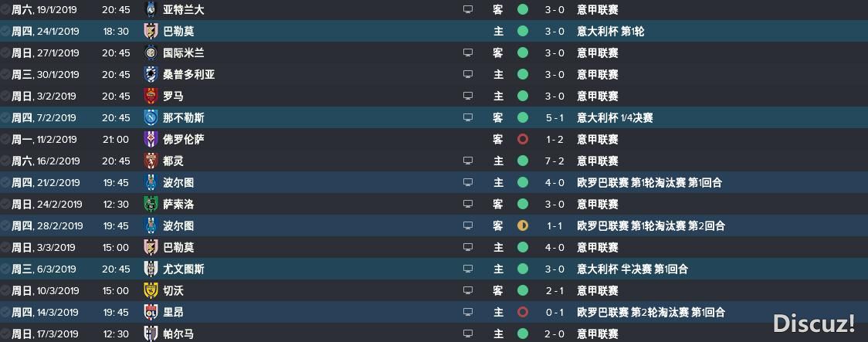Click the Inter Milan club badge
Screen dimensions: 868x342
coord(151,52)
